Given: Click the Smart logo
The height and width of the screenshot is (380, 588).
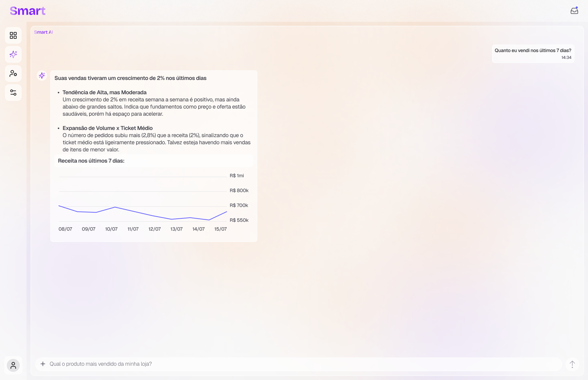Looking at the screenshot, I should [x=28, y=11].
